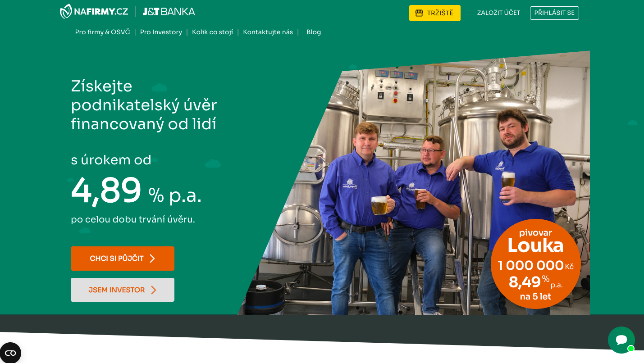The image size is (644, 363).
Task: Open the cookie consent settings icon
Action: pos(10,353)
